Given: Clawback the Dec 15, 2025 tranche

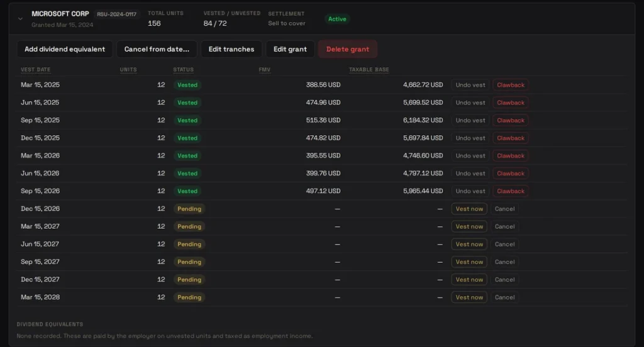Looking at the screenshot, I should pos(511,138).
